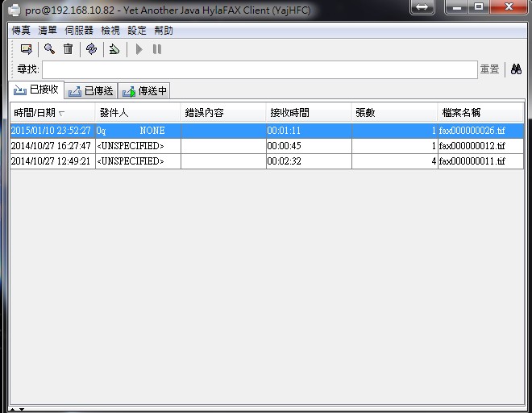Sort by 張數 column header
The image size is (532, 413).
(x=395, y=113)
